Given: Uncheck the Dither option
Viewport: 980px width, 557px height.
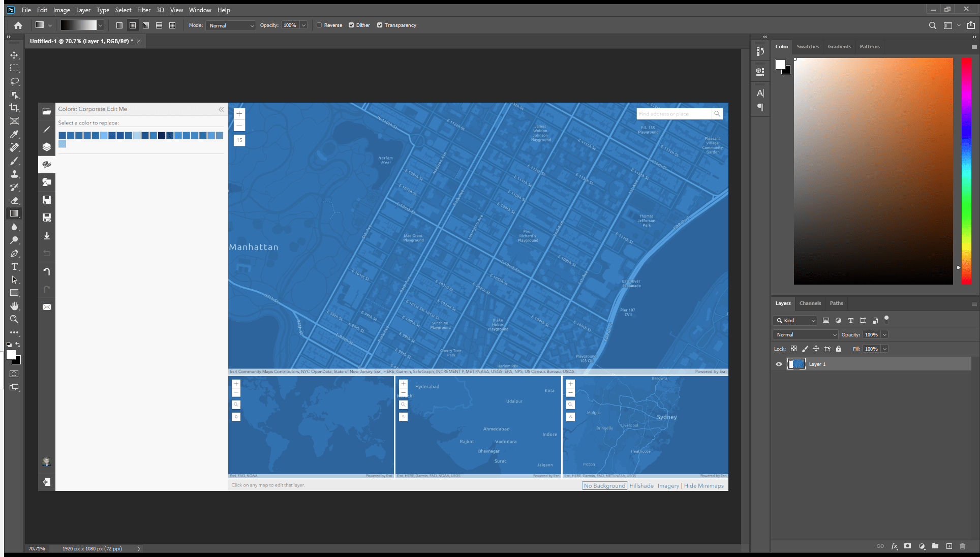Looking at the screenshot, I should 351,25.
